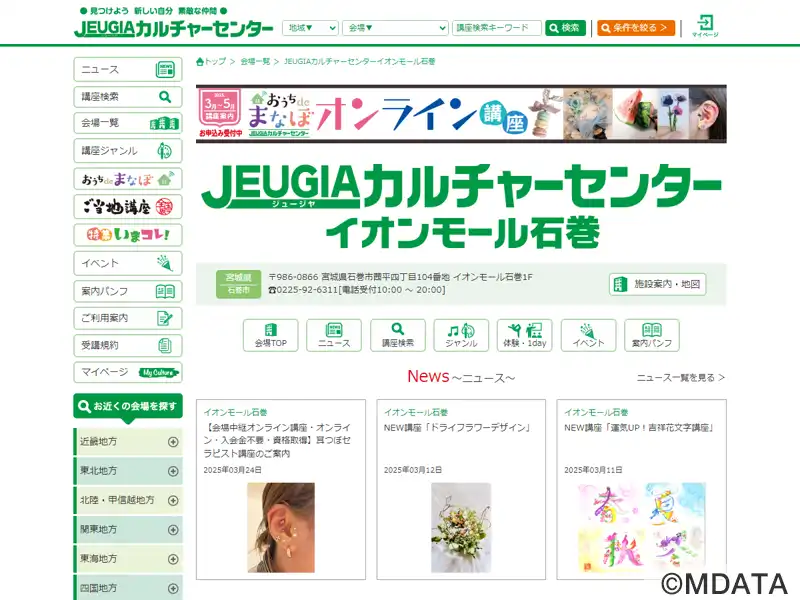800x600 pixels.
Task: Open the ニュース icon button under address
Action: click(x=334, y=335)
